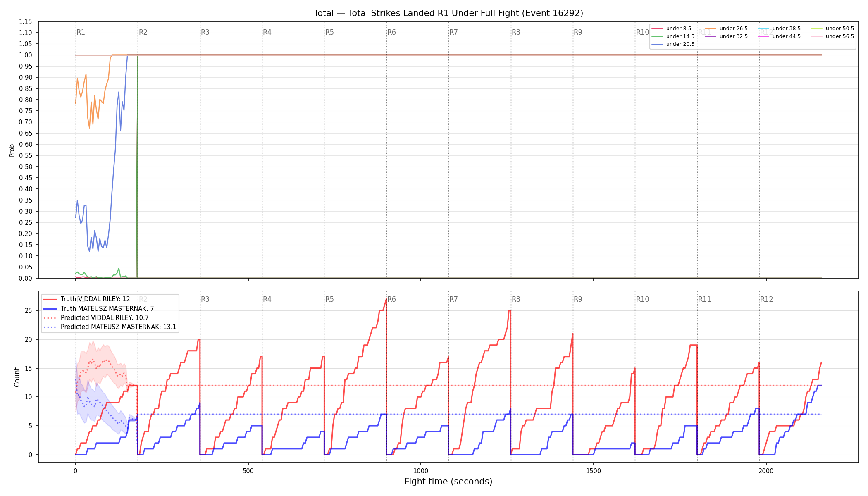Click the 1500 tick on the time axis
Viewport: 868px width, 496px height.
coord(594,471)
